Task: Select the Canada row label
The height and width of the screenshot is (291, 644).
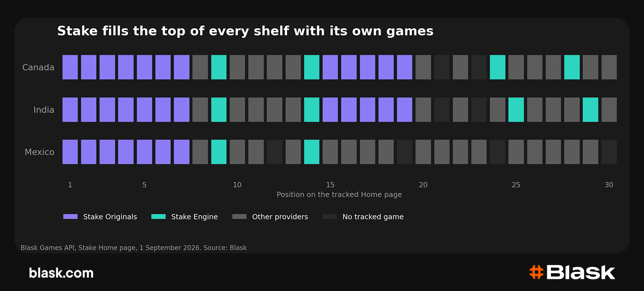Action: [38, 68]
